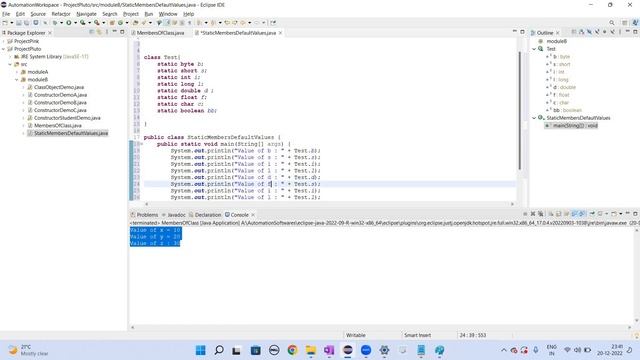Screen dimensions: 640x360
Task: Click the Clear Console icon
Action: click(551, 214)
